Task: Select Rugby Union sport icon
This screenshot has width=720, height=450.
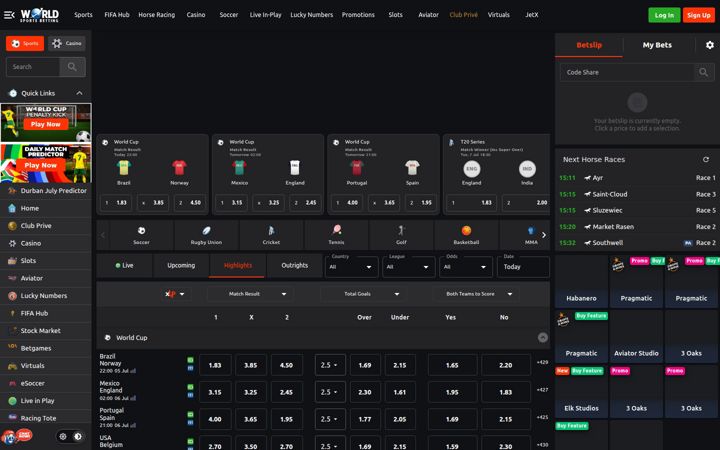Action: point(206,235)
